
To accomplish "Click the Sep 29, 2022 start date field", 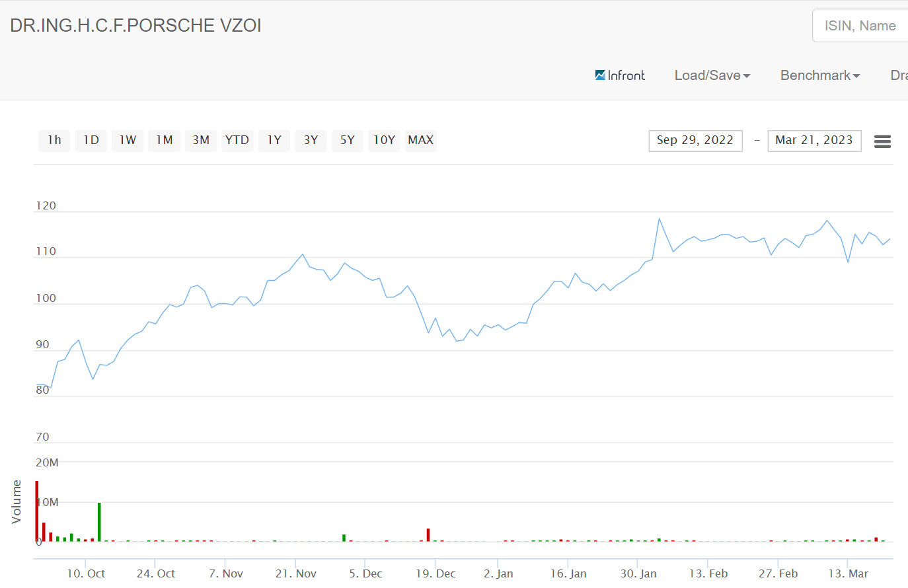I will 695,141.
